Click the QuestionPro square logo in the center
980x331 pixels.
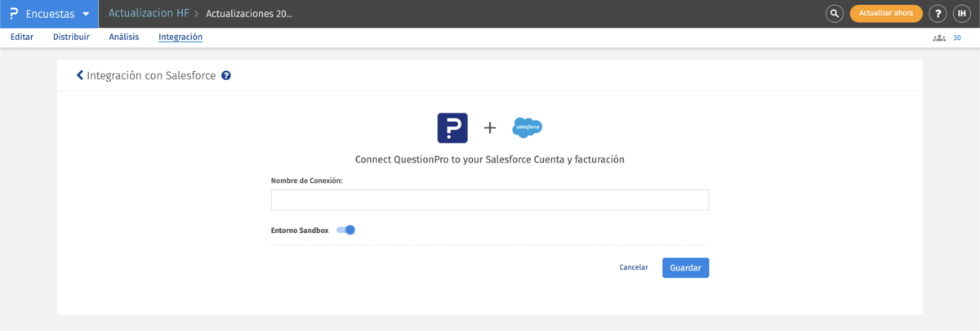[x=452, y=128]
